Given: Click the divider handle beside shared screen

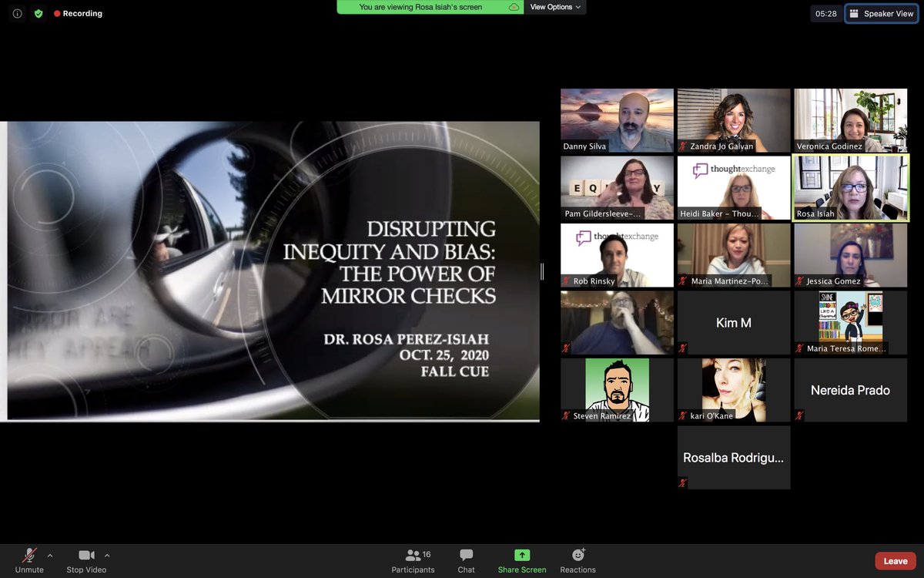Looking at the screenshot, I should coord(542,271).
